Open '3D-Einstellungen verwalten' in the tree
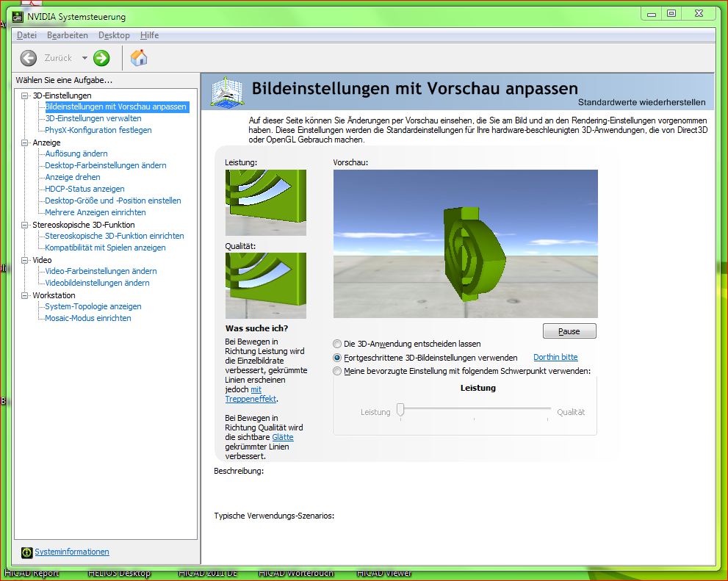Screen dimensions: 728x581 [x=93, y=118]
